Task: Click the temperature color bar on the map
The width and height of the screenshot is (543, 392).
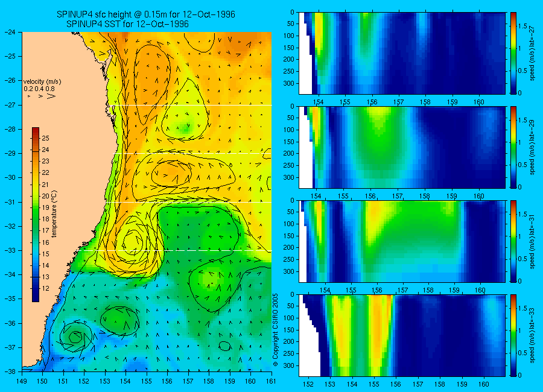Action: pos(36,215)
